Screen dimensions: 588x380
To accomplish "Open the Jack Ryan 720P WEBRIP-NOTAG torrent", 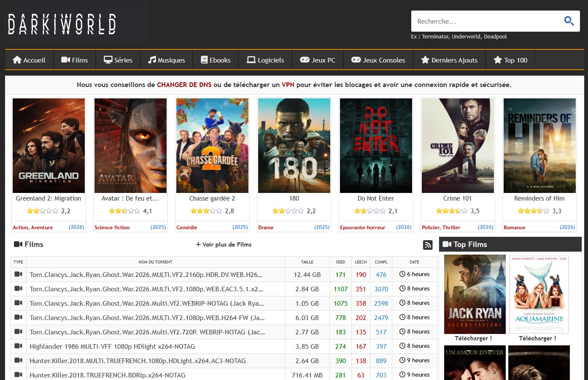I will coord(147,332).
